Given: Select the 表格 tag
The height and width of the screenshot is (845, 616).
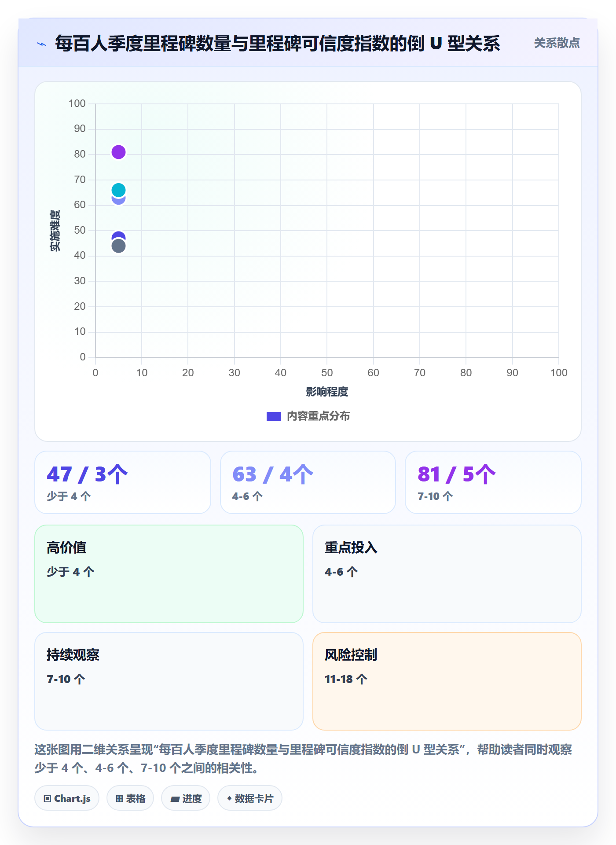Looking at the screenshot, I should pyautogui.click(x=130, y=798).
